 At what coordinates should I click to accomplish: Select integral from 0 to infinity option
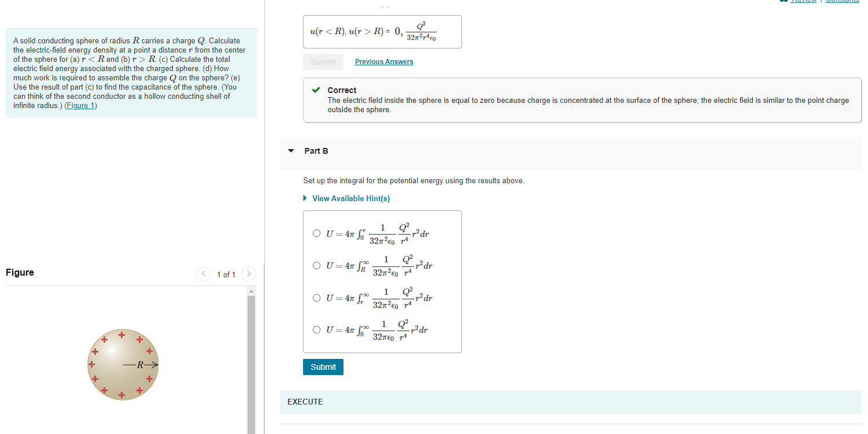coord(316,330)
